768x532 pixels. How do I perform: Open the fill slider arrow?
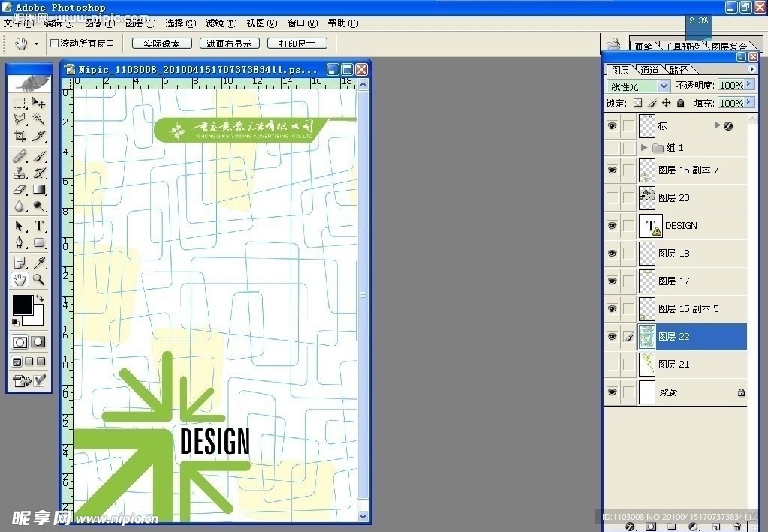tap(749, 103)
